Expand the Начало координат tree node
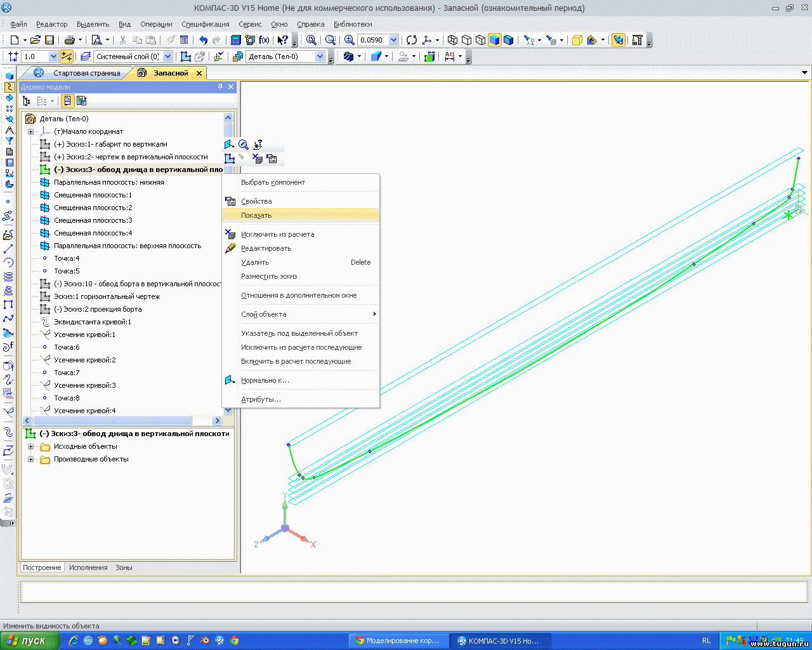The width and height of the screenshot is (812, 650). pyautogui.click(x=30, y=131)
